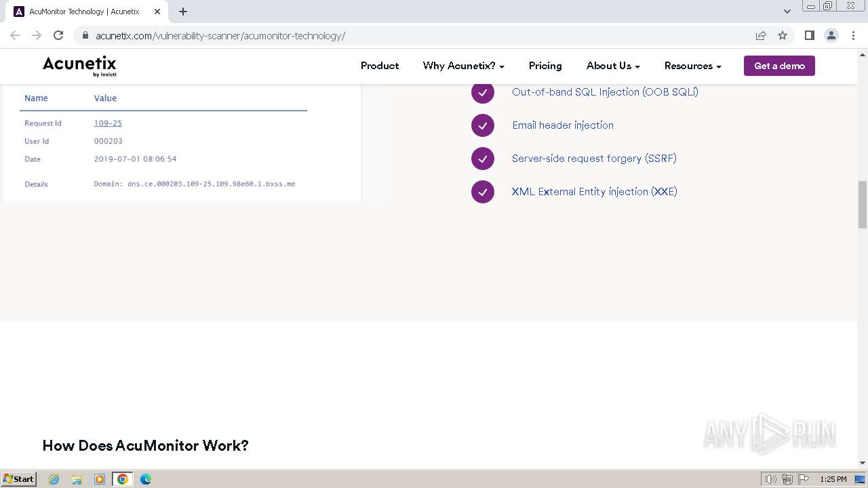The width and height of the screenshot is (868, 488).
Task: Click the browser forward arrow
Action: [37, 35]
